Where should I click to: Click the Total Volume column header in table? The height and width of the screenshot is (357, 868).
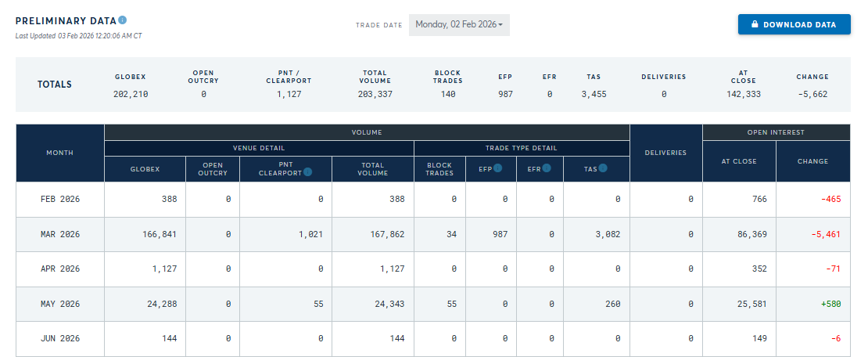click(373, 168)
